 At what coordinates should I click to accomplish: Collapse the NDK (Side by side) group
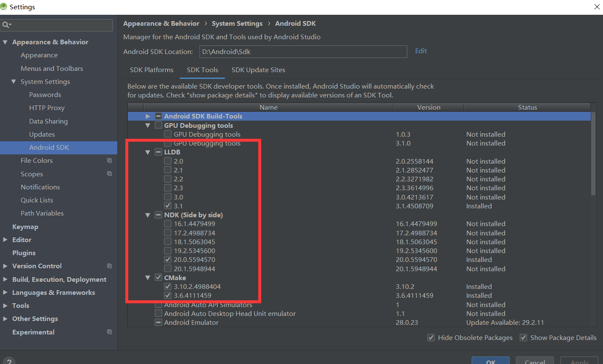click(x=148, y=215)
